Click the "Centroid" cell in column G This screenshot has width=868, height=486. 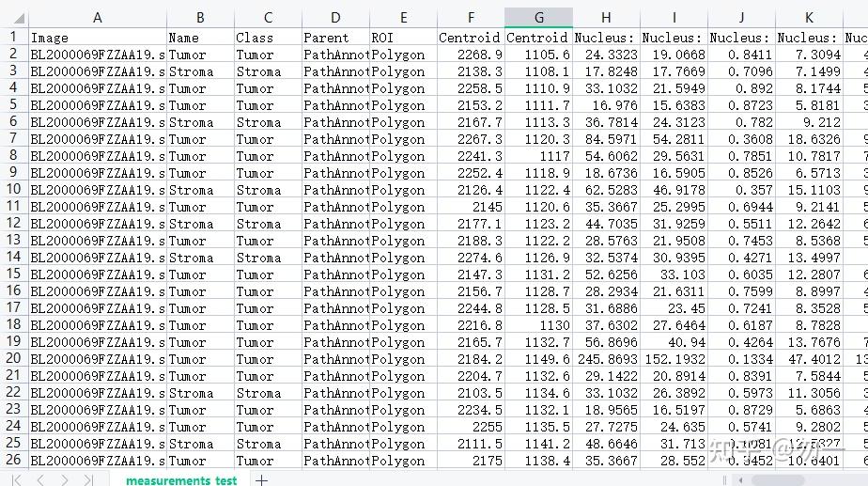tap(538, 38)
